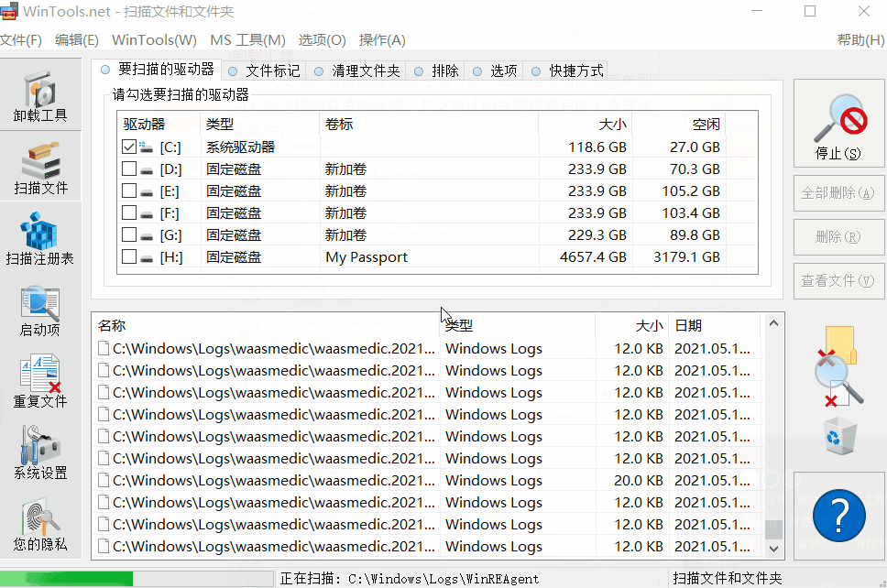Image resolution: width=887 pixels, height=588 pixels.
Task: Click the blue question mark help icon
Action: (x=839, y=516)
